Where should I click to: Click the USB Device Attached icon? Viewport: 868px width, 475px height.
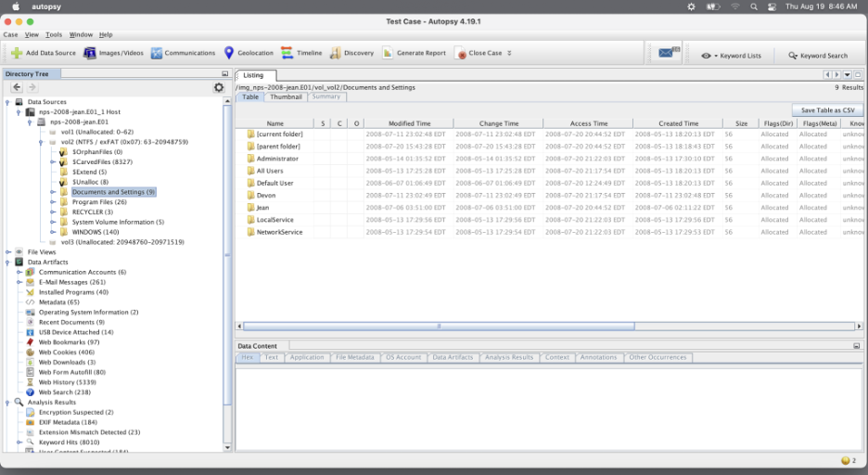pos(31,332)
